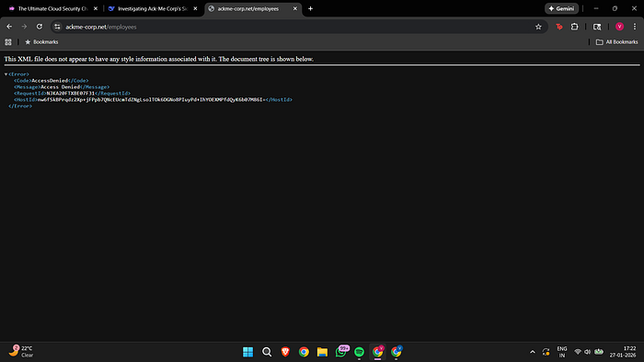Open the red Tp extension icon
The height and width of the screenshot is (362, 644).
point(559,27)
